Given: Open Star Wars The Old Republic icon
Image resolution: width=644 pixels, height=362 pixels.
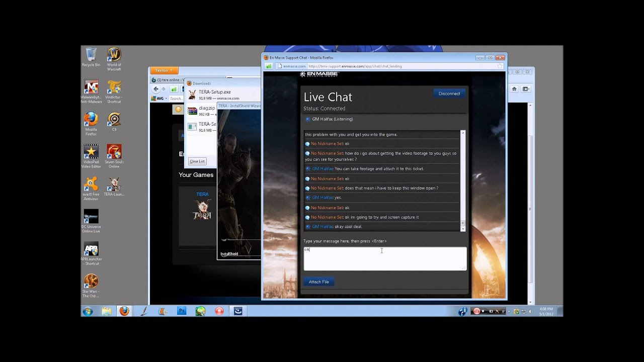Looking at the screenshot, I should [x=91, y=285].
